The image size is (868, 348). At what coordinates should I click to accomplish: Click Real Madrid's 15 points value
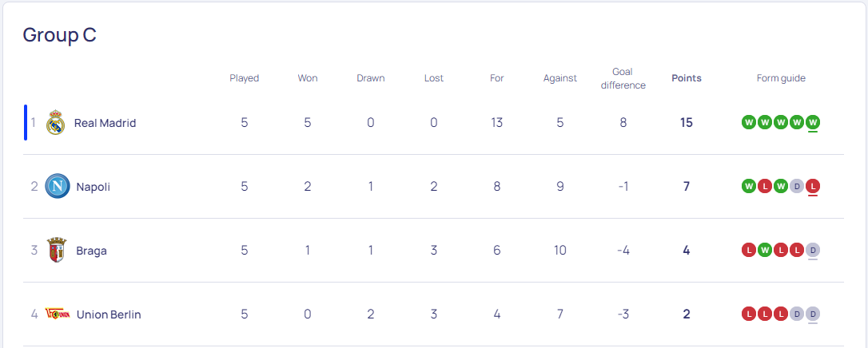click(x=687, y=123)
